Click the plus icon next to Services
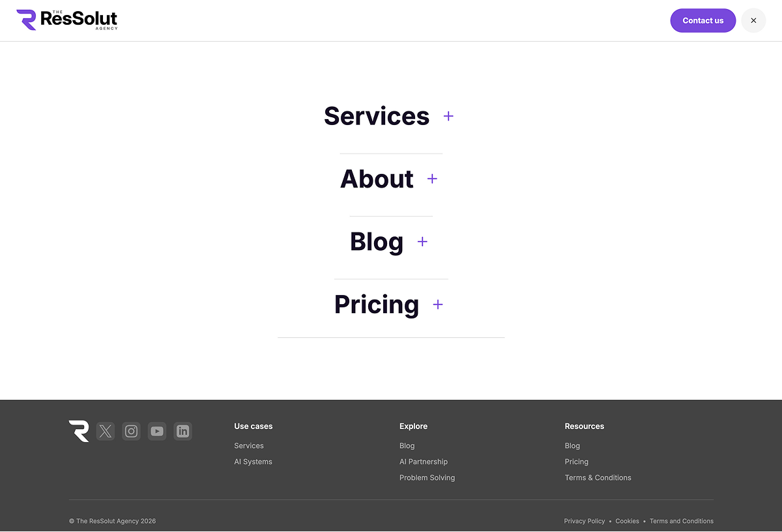The width and height of the screenshot is (782, 532). [x=448, y=116]
